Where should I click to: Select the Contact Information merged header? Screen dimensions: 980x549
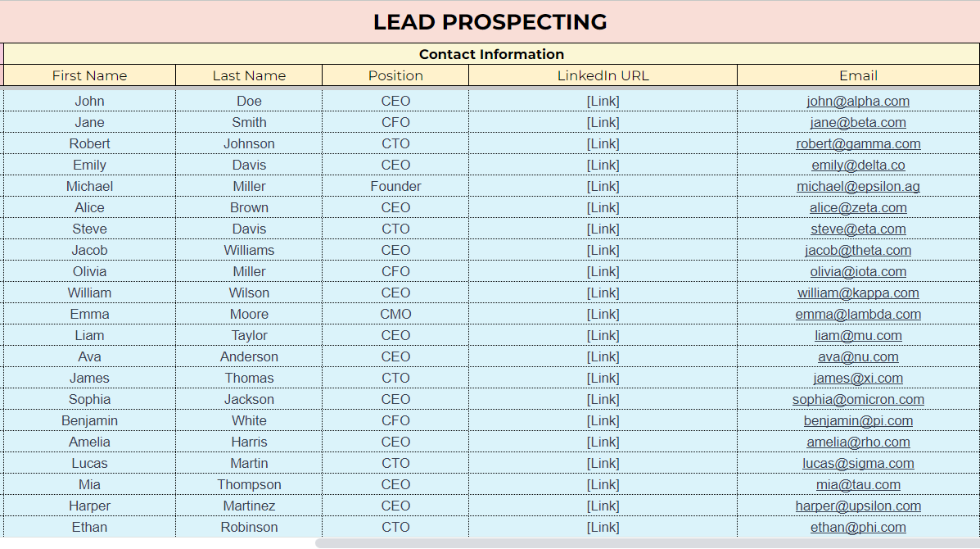coord(491,54)
